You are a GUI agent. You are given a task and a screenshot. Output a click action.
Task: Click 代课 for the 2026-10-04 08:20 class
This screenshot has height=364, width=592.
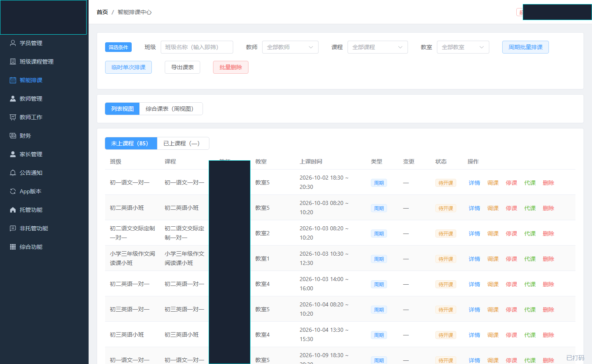530,310
